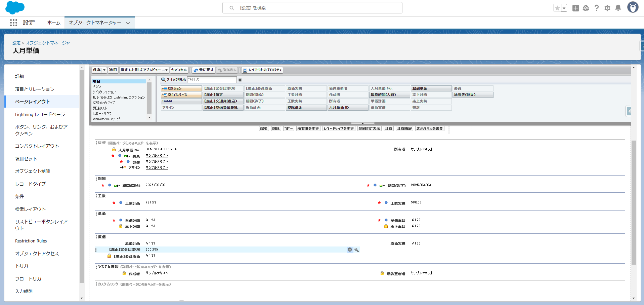
Task: Click the オブジェクトマネージャー breadcrumb link
Action: [50, 43]
